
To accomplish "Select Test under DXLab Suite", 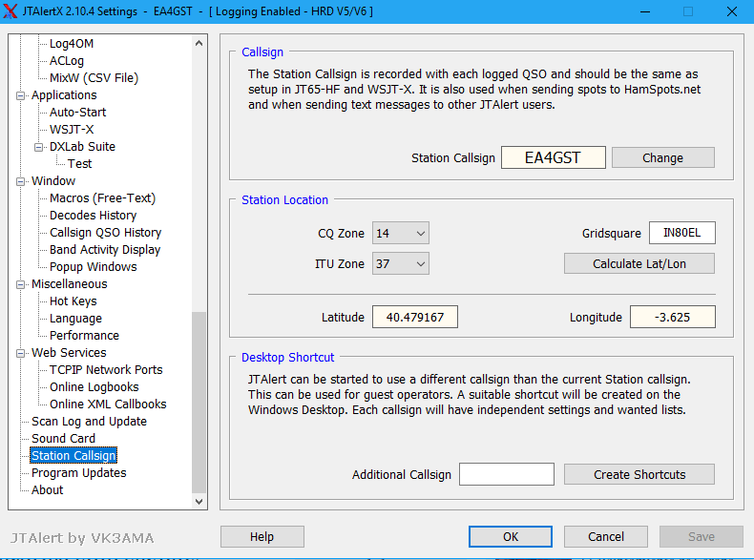I will (x=79, y=164).
